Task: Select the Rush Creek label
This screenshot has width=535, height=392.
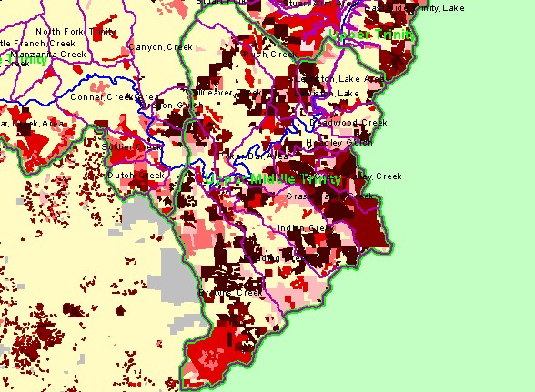Action: pos(270,55)
